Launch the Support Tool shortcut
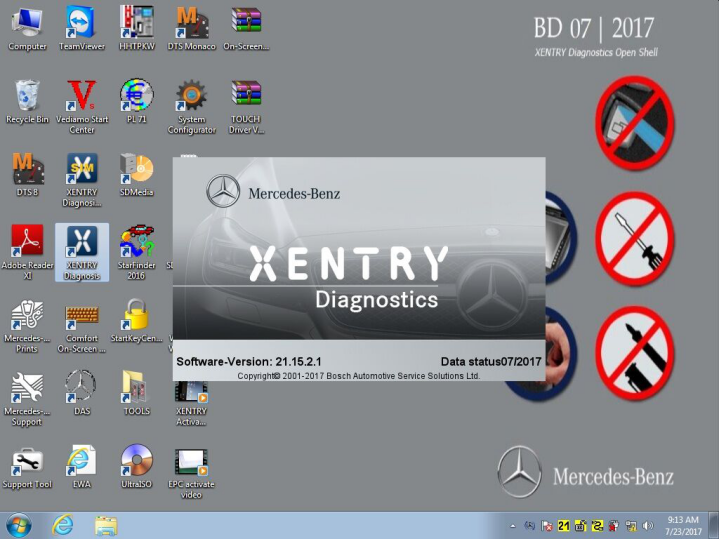This screenshot has height=539, width=719. (x=27, y=467)
